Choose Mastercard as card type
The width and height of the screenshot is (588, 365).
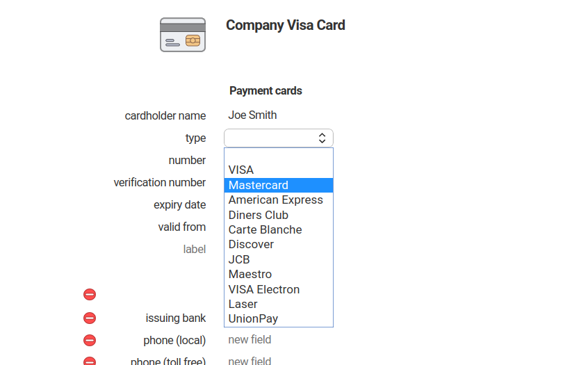pyautogui.click(x=258, y=185)
